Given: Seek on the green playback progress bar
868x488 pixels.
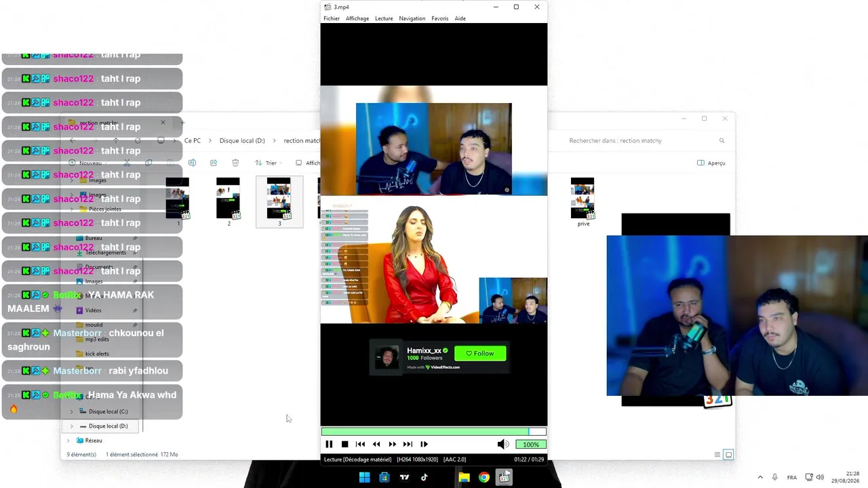Looking at the screenshot, I should [x=433, y=431].
